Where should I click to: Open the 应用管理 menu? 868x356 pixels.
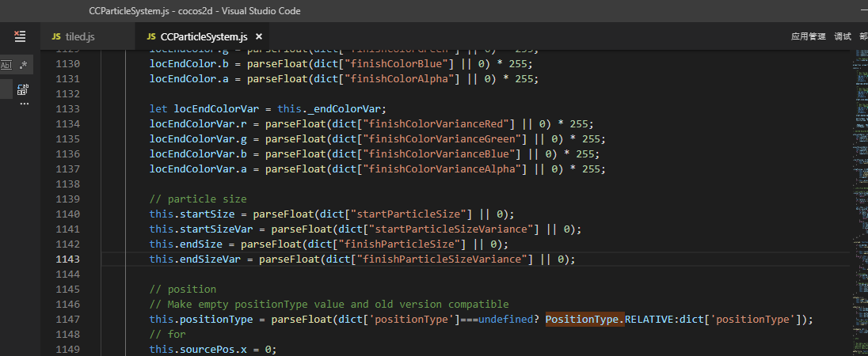point(808,36)
